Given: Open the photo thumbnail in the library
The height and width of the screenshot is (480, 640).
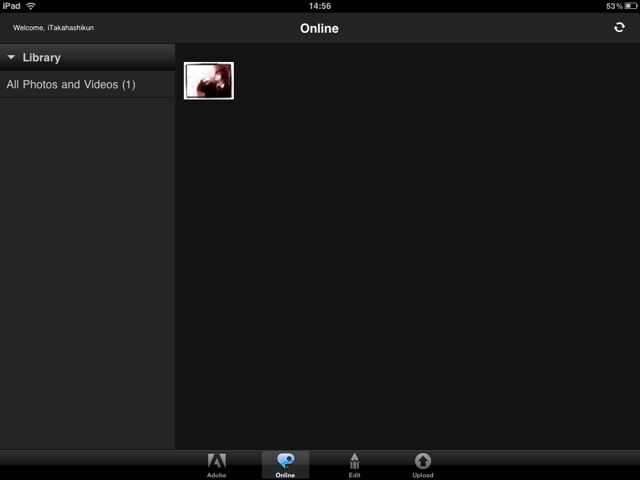Looking at the screenshot, I should click(x=209, y=80).
